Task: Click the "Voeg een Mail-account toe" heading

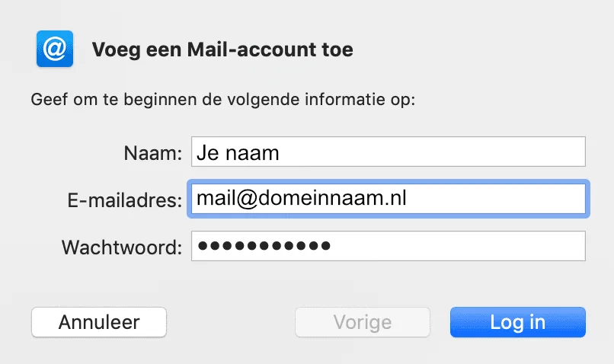Action: tap(222, 50)
